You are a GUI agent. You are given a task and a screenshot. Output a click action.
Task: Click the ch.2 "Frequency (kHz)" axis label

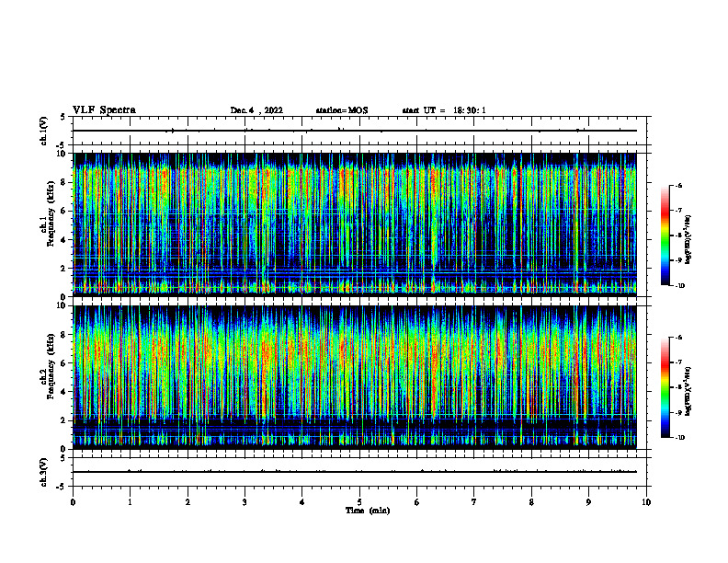pyautogui.click(x=51, y=366)
